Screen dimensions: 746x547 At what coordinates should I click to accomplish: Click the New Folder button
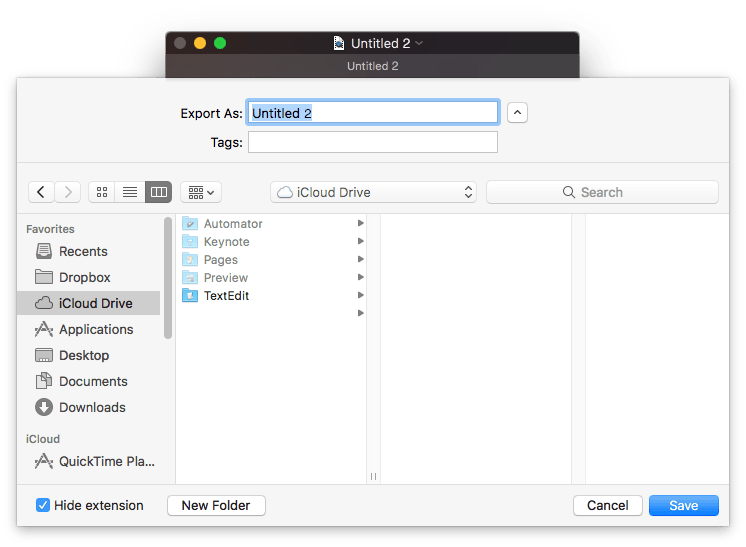click(x=216, y=505)
